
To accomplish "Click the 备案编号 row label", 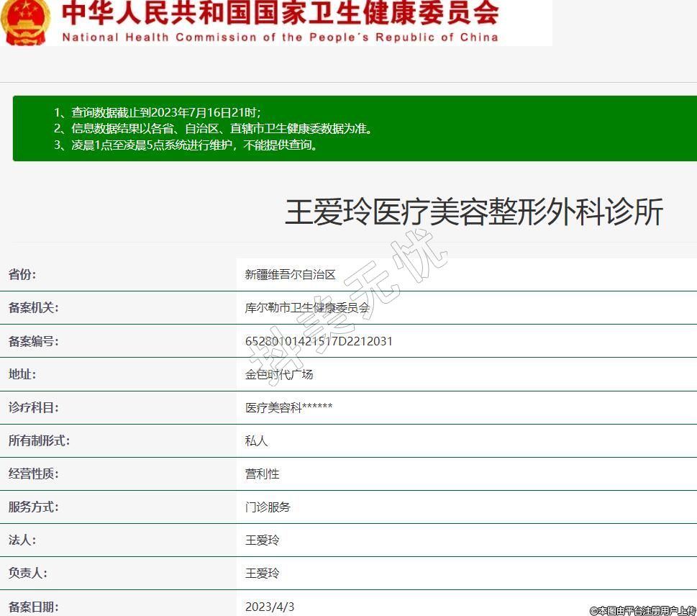I will 33,341.
